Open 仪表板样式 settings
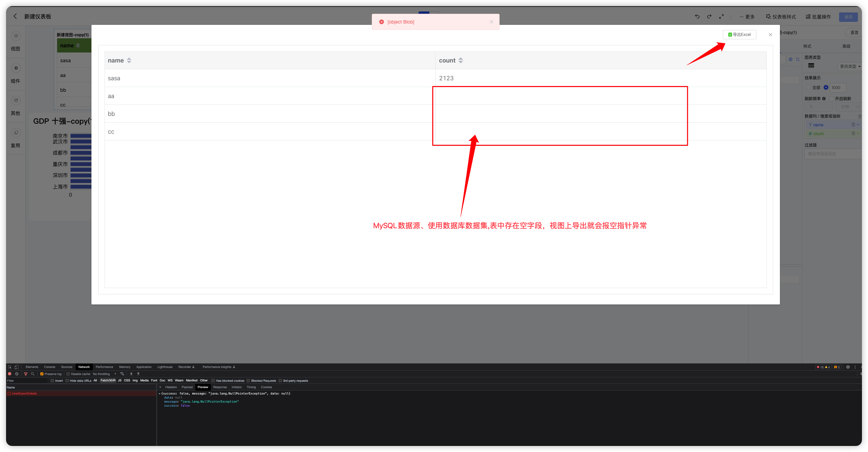This screenshot has height=452, width=868. [781, 16]
